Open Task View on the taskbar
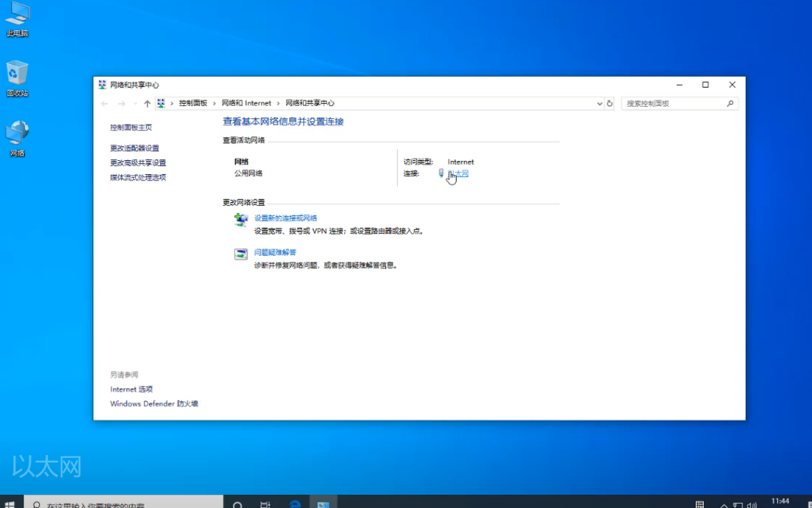This screenshot has width=812, height=508. click(x=265, y=504)
